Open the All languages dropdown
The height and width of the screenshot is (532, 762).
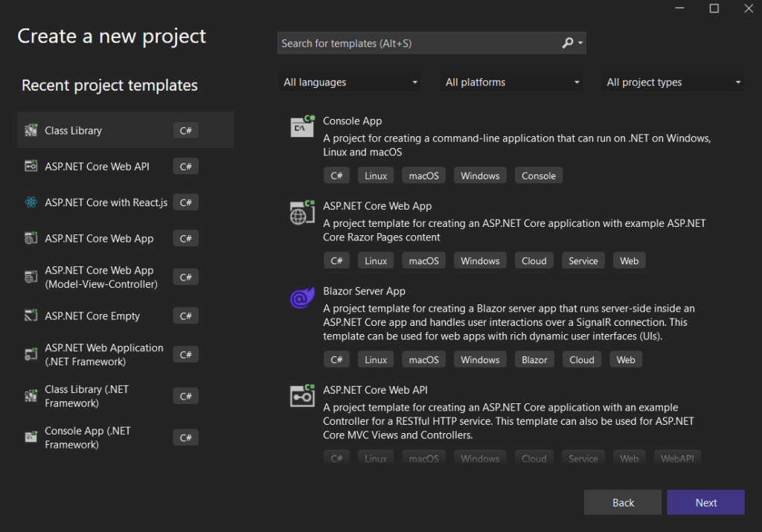pyautogui.click(x=350, y=82)
